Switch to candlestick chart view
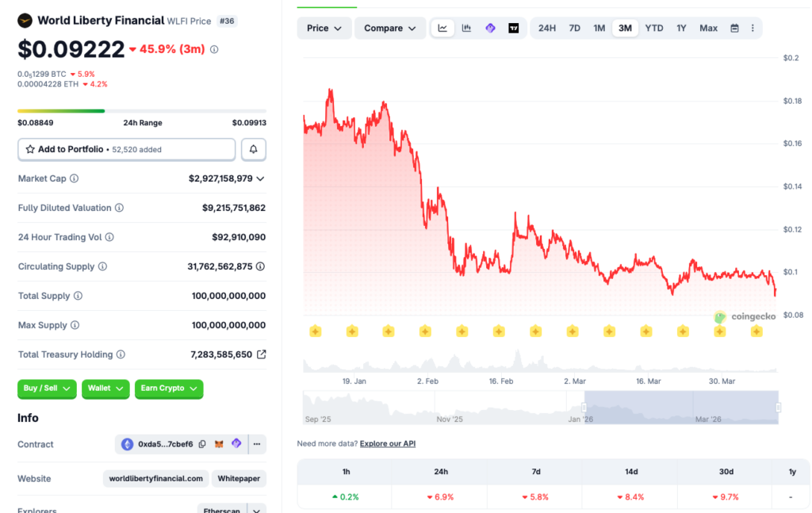Screen dimensions: 812x513 click(466, 29)
